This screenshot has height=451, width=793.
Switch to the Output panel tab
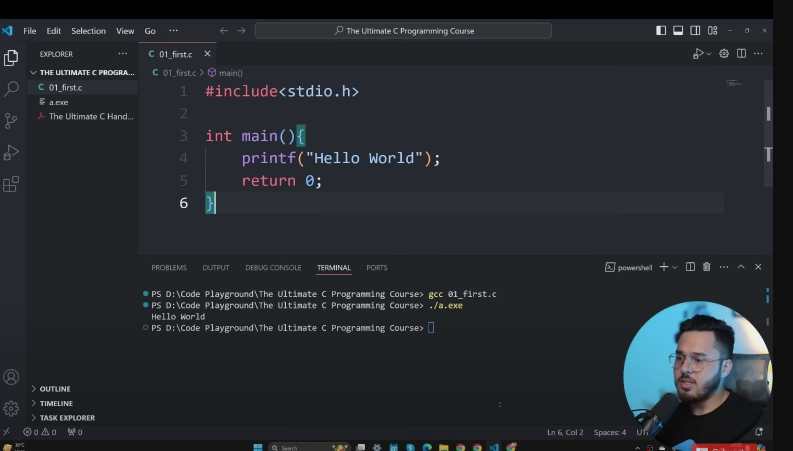point(216,267)
